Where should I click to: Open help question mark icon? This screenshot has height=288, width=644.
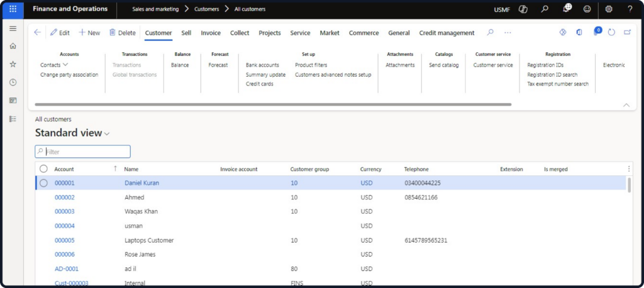(x=630, y=9)
